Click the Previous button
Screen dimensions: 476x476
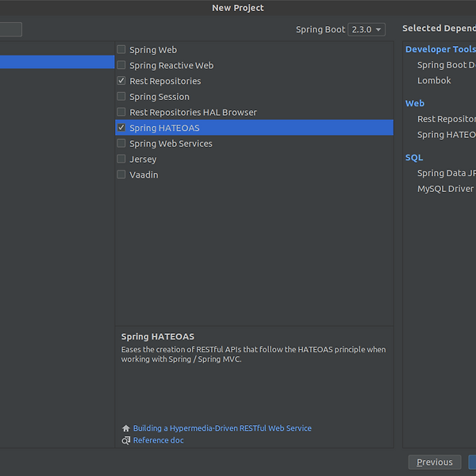pyautogui.click(x=435, y=462)
